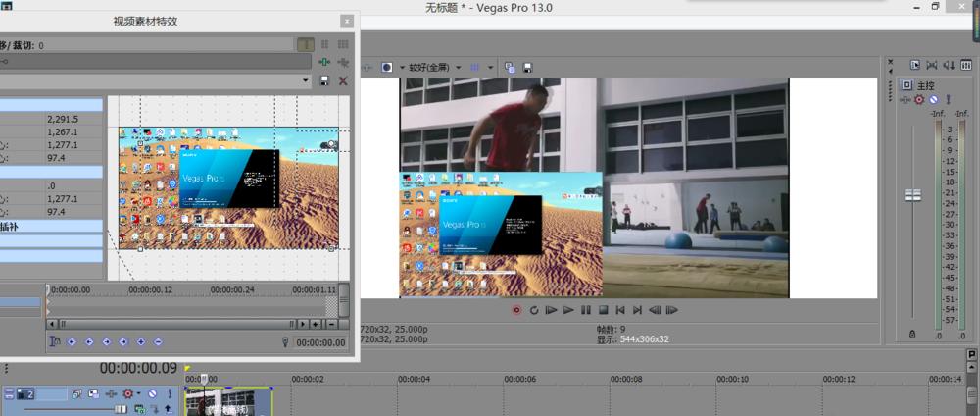Click the make compositing parent arrow
This screenshot has width=980, height=416.
[x=169, y=409]
